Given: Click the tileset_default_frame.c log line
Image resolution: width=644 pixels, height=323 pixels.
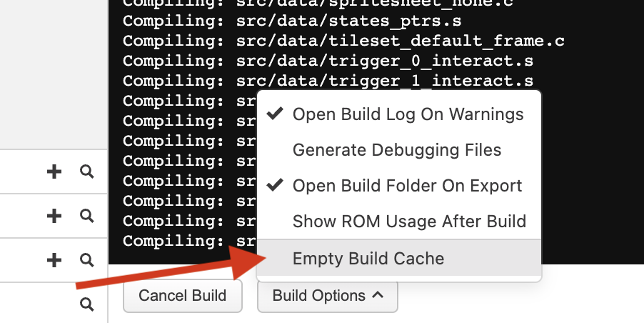Looking at the screenshot, I should [343, 41].
